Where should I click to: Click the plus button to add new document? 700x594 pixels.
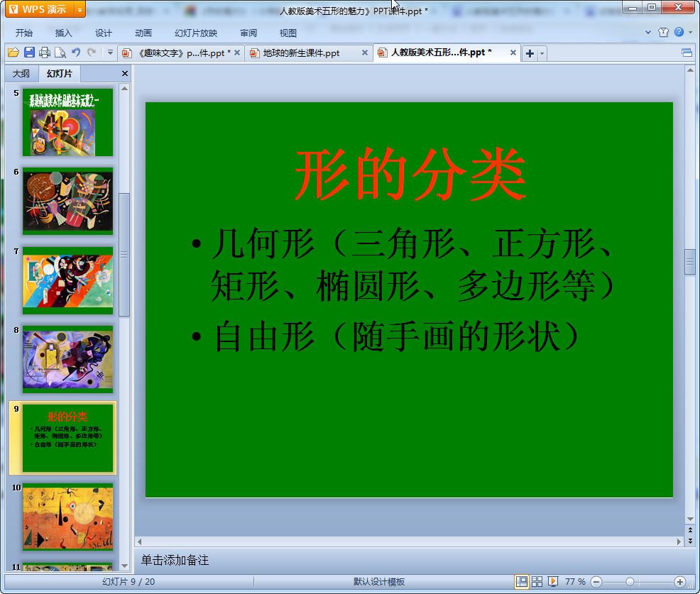tap(530, 53)
